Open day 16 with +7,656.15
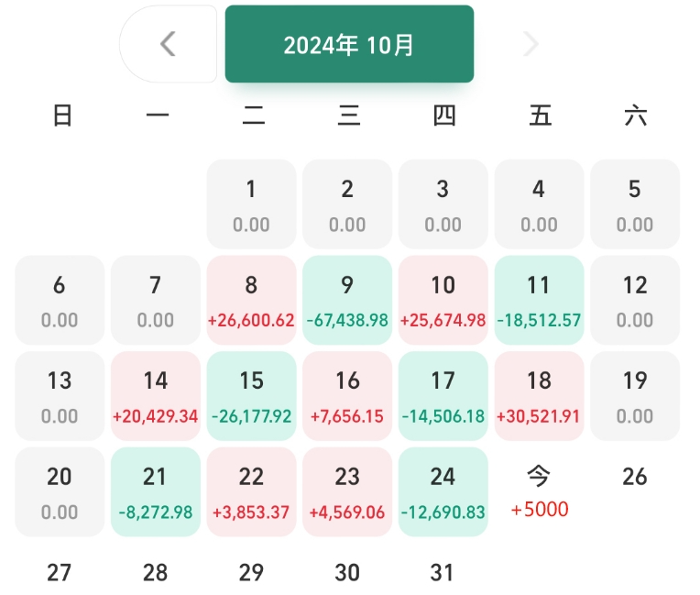 coord(347,396)
